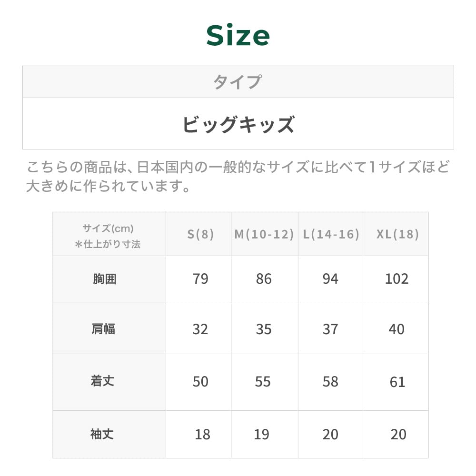Click chest value 86 for size M

(264, 279)
